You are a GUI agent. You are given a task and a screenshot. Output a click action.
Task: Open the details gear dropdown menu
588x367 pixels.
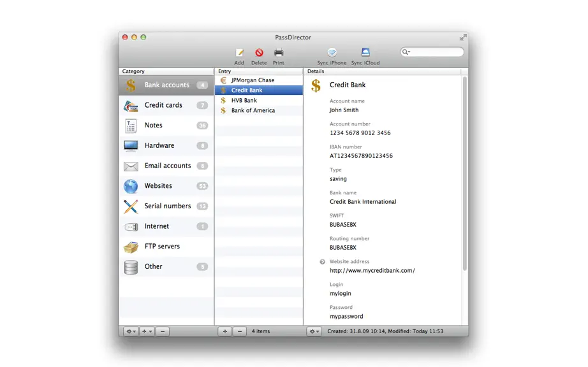(x=314, y=331)
